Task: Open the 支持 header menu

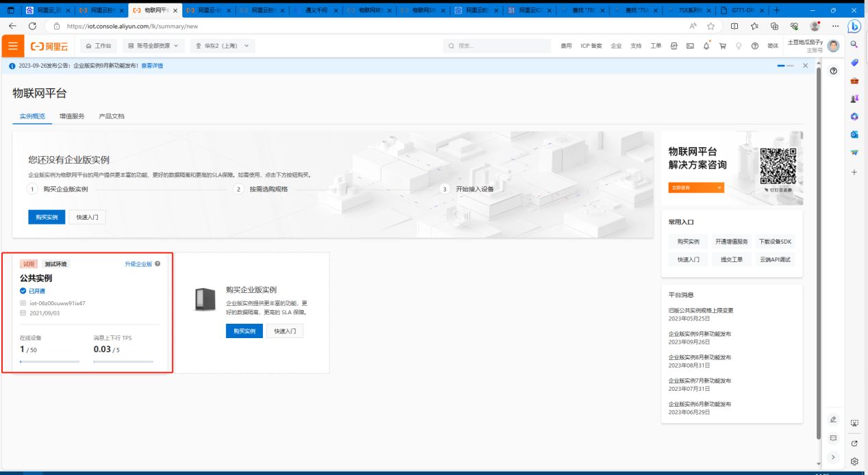Action: tap(636, 46)
